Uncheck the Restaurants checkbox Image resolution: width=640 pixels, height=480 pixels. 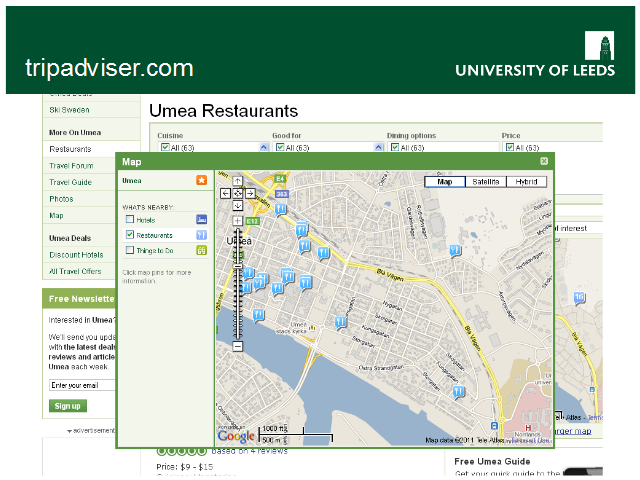[130, 234]
